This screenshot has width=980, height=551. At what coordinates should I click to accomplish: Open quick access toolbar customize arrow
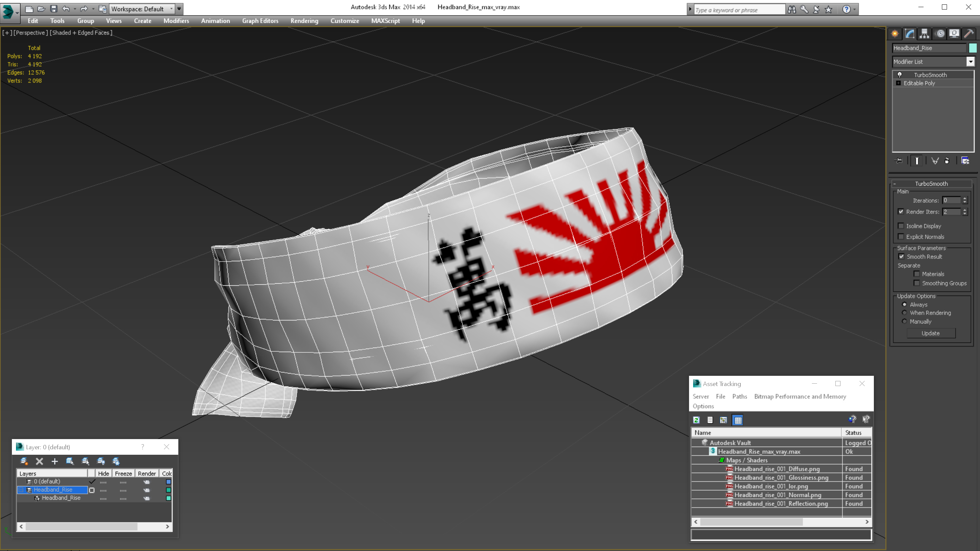point(179,9)
